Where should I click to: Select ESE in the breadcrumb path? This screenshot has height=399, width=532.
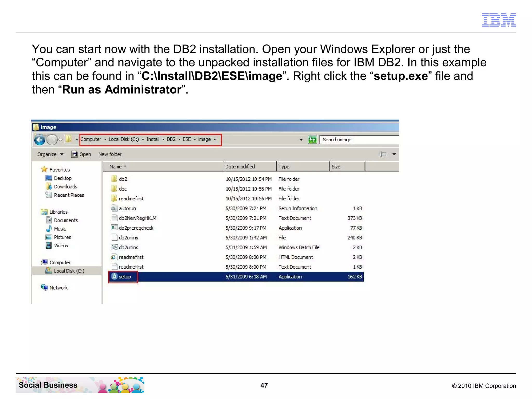coord(187,139)
